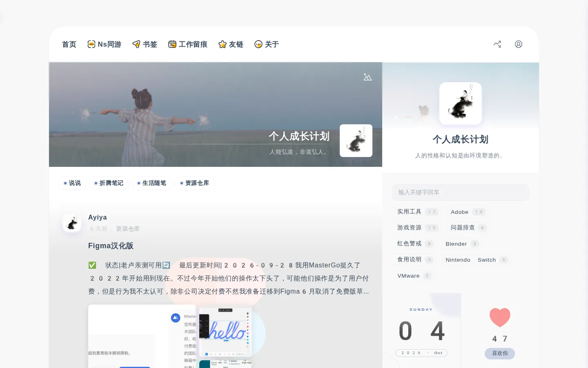Viewport: 588px width, 368px height.
Task: Open the 实用工具 tag
Action: pos(417,212)
